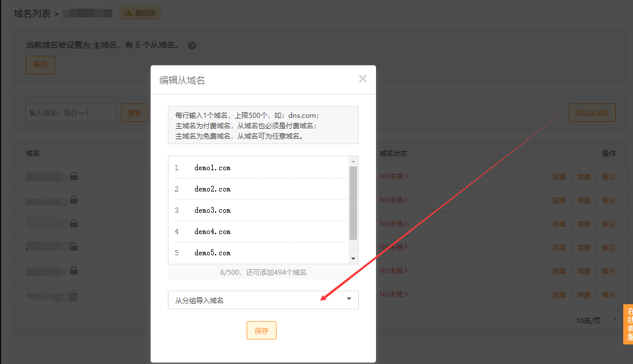The width and height of the screenshot is (633, 364).
Task: Click the help question mark icon
Action: pos(192,45)
